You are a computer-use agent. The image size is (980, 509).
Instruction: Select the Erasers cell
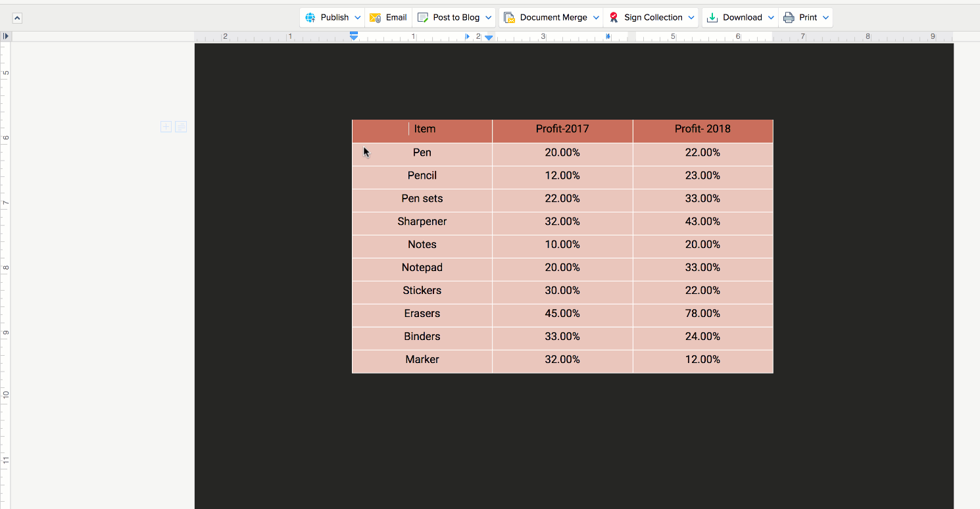pyautogui.click(x=422, y=316)
